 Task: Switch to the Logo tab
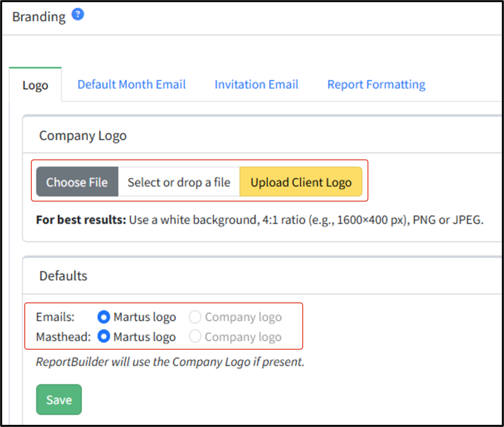pos(35,85)
